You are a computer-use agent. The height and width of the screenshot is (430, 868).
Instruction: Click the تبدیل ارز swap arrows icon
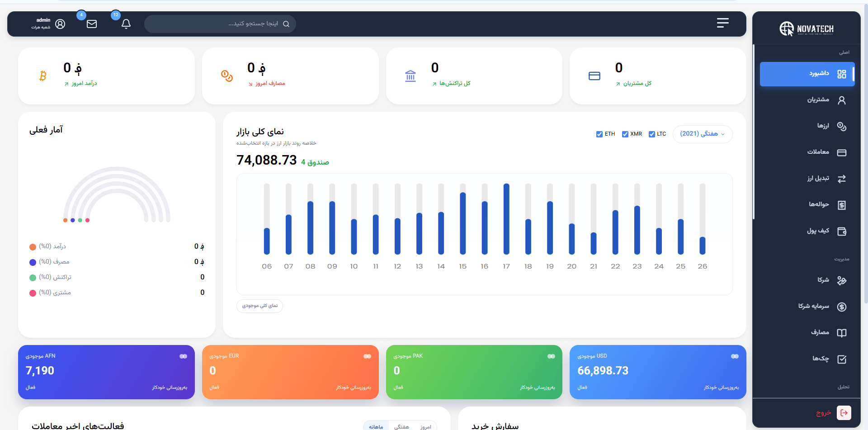(842, 179)
